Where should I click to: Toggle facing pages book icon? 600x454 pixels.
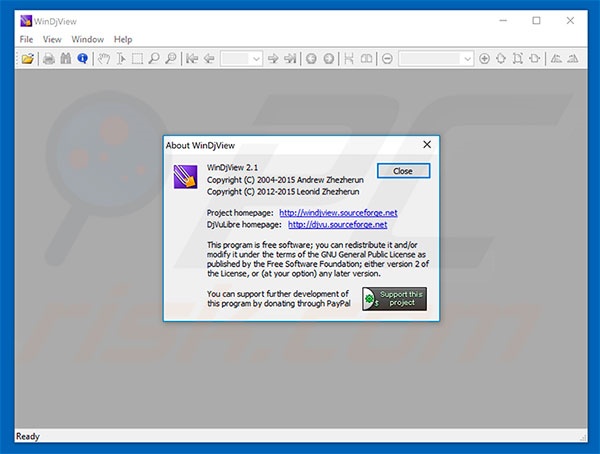(x=366, y=59)
